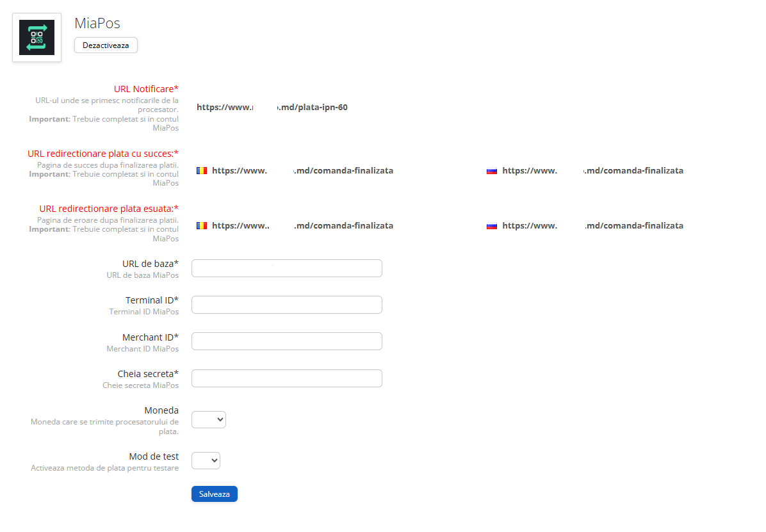766x532 pixels.
Task: Click the URL Notificare* label
Action: [146, 89]
